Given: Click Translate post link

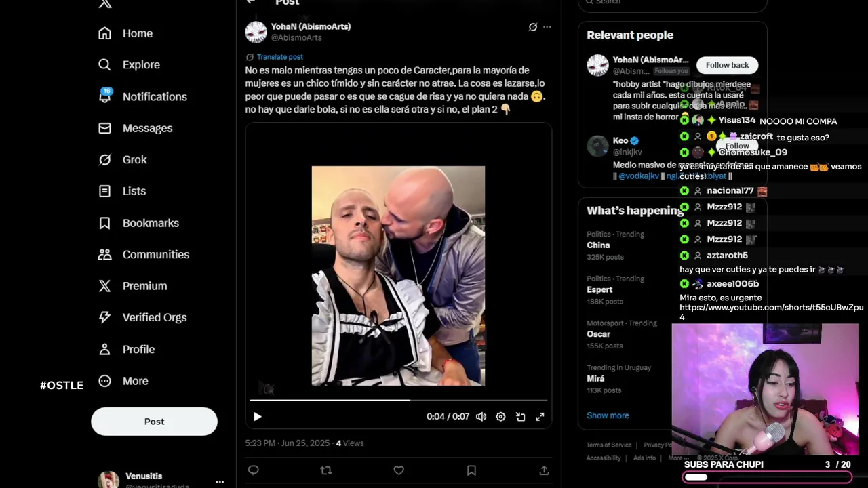Looking at the screenshot, I should pyautogui.click(x=279, y=57).
